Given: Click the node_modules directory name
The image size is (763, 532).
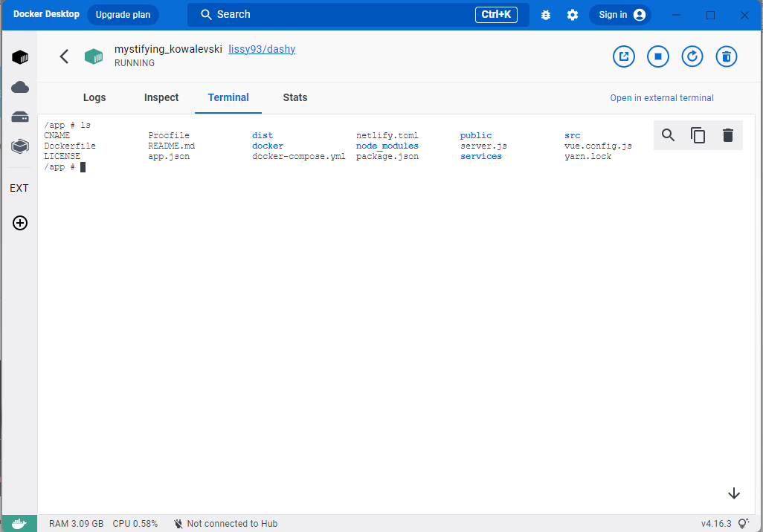Looking at the screenshot, I should [387, 146].
